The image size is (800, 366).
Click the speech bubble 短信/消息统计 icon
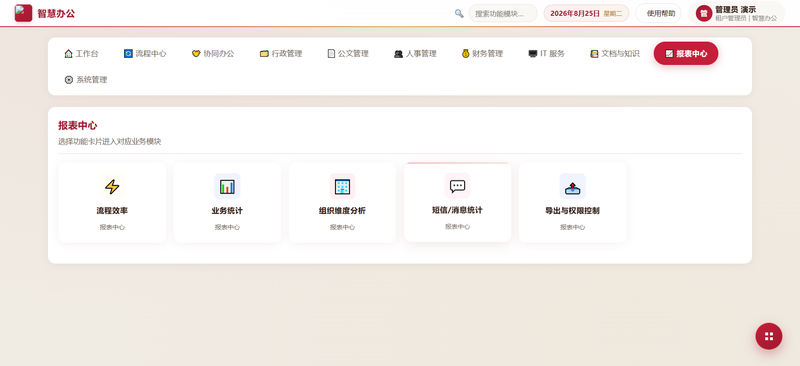coord(458,186)
